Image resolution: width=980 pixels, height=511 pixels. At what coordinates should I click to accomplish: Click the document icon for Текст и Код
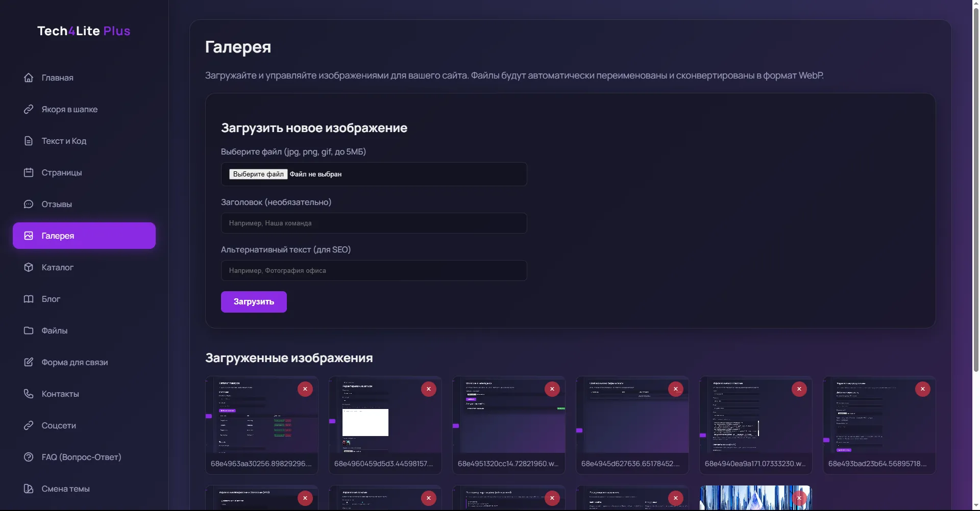click(29, 141)
